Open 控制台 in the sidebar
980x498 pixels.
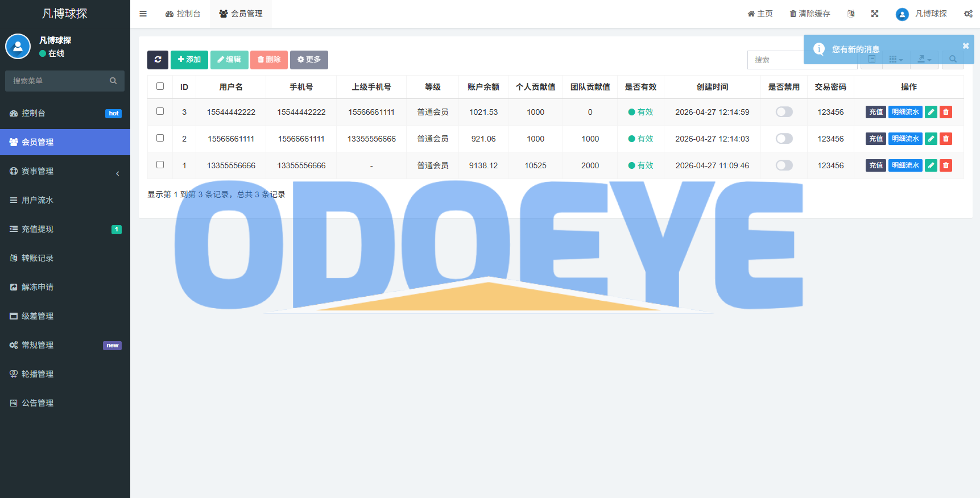pyautogui.click(x=65, y=113)
